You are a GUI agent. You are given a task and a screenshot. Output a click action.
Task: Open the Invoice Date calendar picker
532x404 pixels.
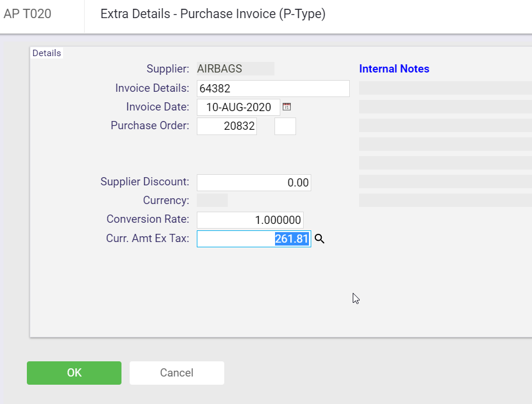click(287, 107)
